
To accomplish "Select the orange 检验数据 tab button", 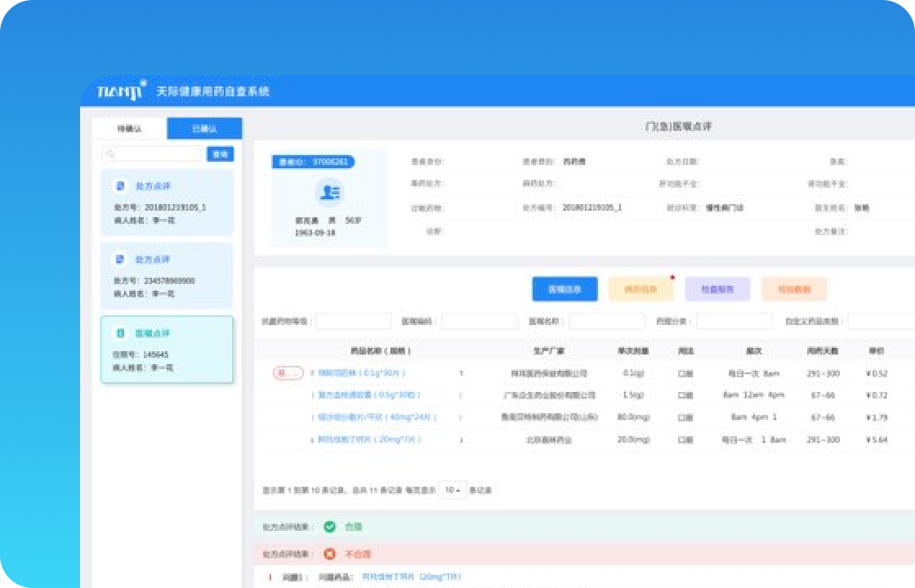I will click(x=794, y=289).
